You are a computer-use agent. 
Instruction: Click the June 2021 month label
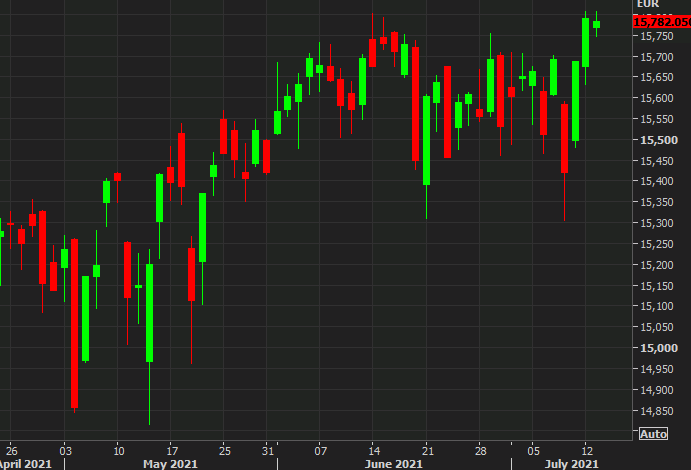(x=394, y=464)
